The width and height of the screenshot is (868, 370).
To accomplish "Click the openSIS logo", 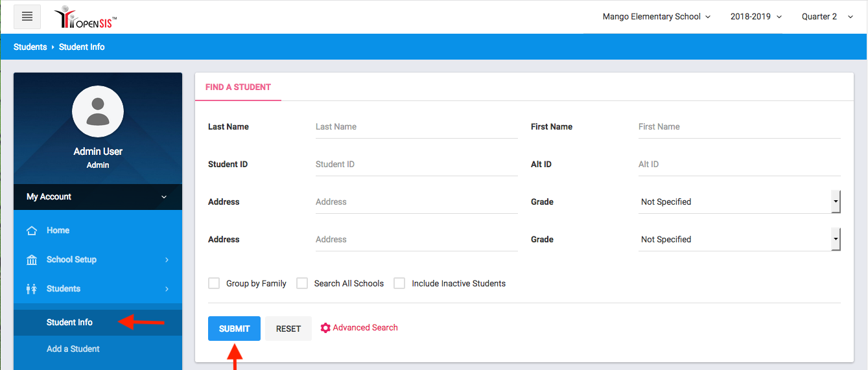I will coord(86,18).
